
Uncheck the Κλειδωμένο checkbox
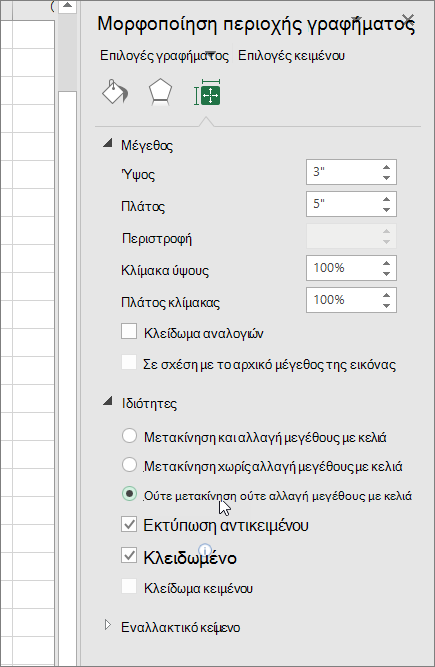[129, 556]
